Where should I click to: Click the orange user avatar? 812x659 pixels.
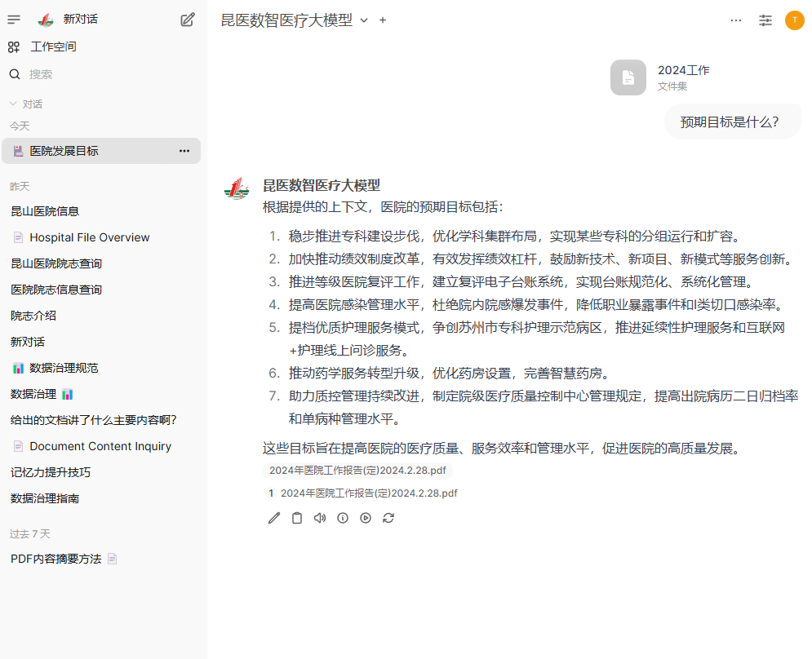click(x=794, y=20)
